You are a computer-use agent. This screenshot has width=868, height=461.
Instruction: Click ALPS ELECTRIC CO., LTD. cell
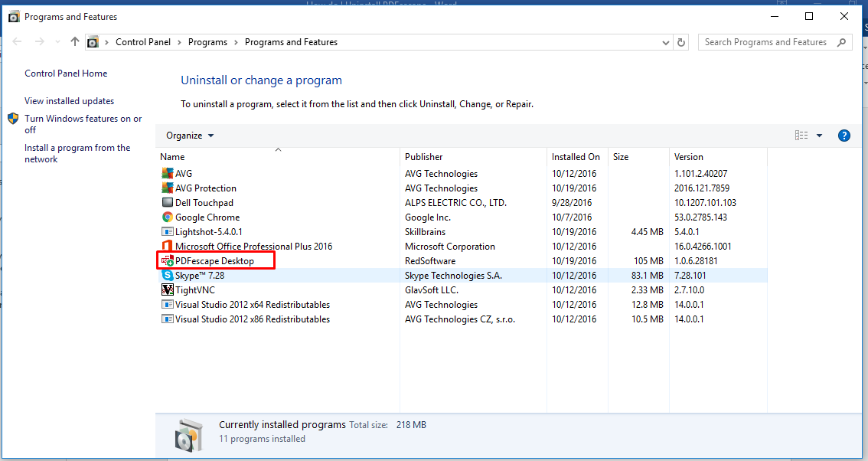click(x=455, y=203)
